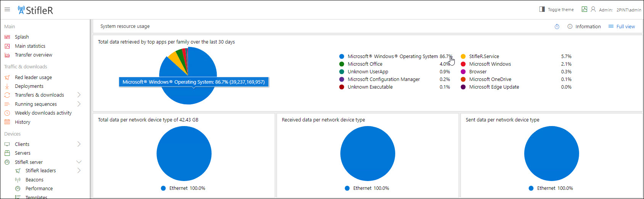
Task: Expand the Clients menu section
Action: pyautogui.click(x=79, y=144)
